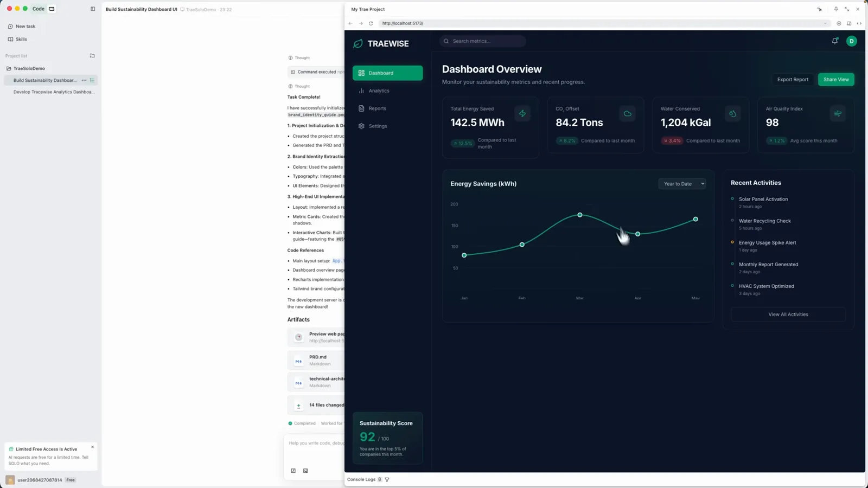Click the droplet icon on Water Conserved card
This screenshot has width=868, height=488.
(733, 113)
